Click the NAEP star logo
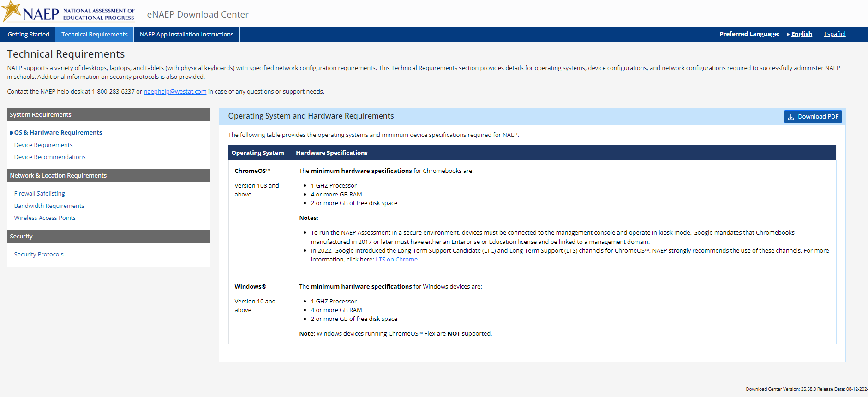868x397 pixels. tap(12, 12)
